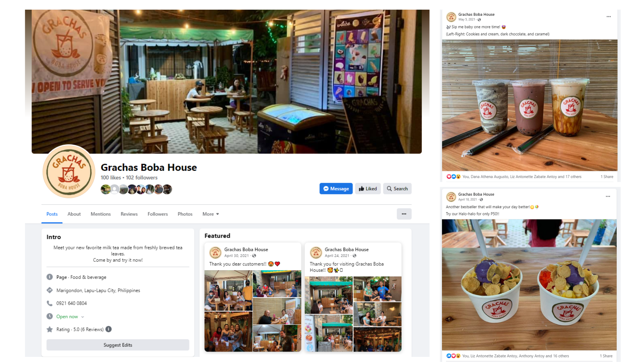The width and height of the screenshot is (644, 362).
Task: Open the Reviews tab
Action: click(129, 214)
